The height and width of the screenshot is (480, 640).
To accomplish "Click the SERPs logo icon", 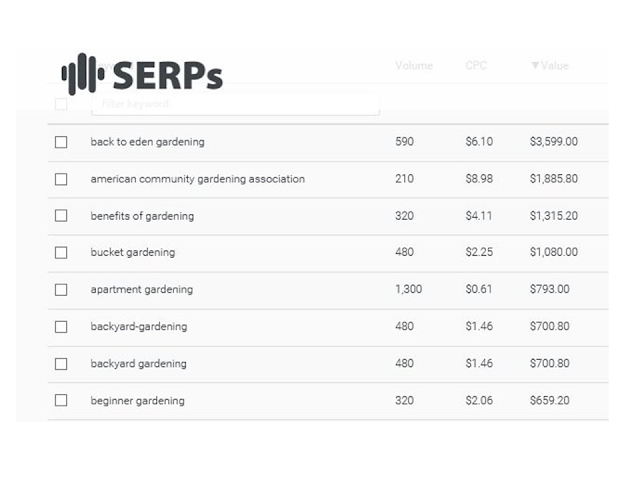I will [83, 74].
